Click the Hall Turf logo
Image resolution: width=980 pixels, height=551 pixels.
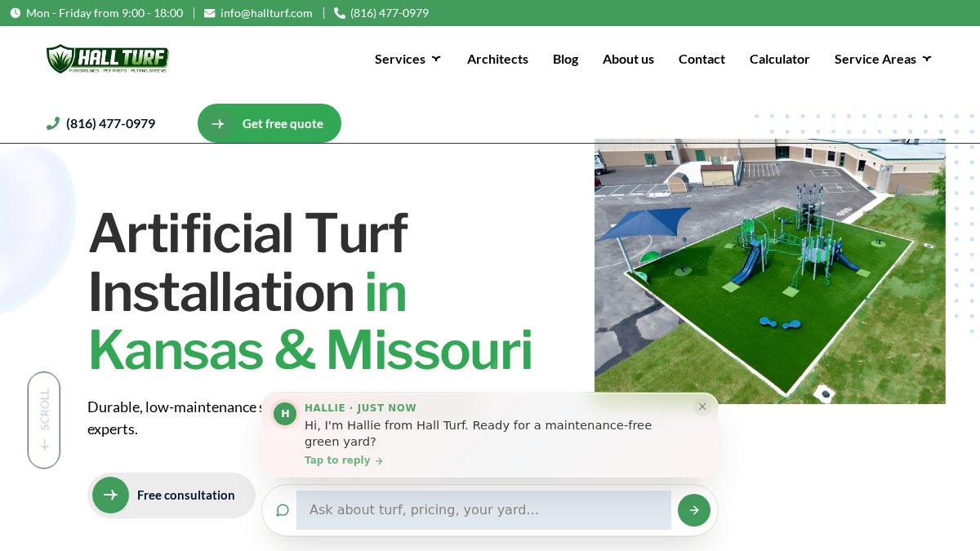coord(108,59)
